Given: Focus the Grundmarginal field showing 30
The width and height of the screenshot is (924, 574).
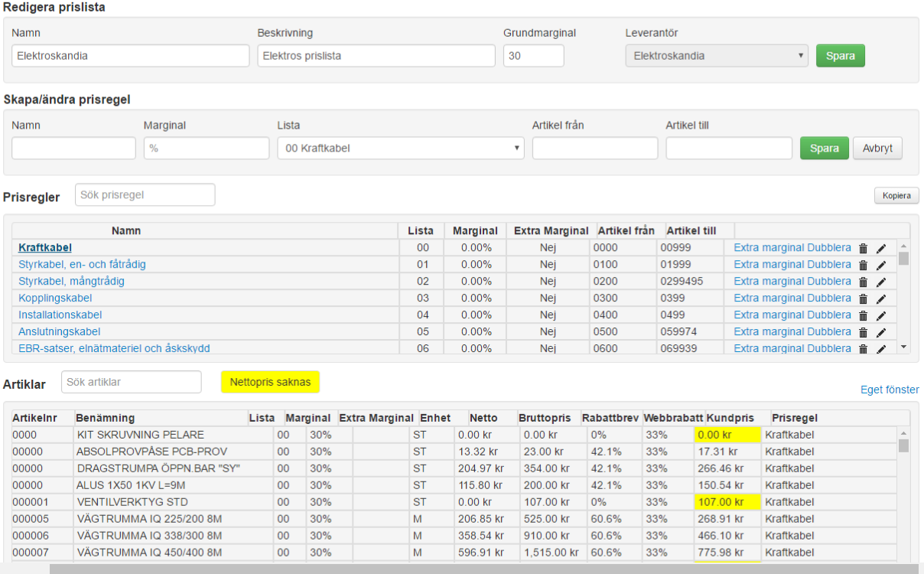Looking at the screenshot, I should (x=534, y=56).
